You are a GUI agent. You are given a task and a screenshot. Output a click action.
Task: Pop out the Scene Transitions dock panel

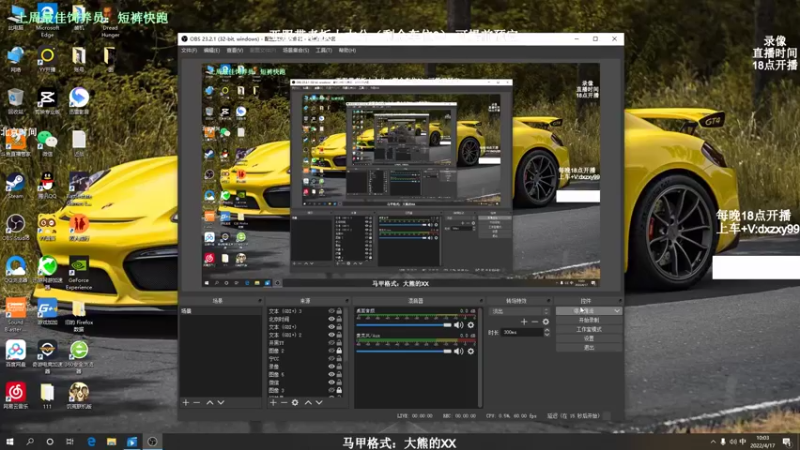[548, 301]
